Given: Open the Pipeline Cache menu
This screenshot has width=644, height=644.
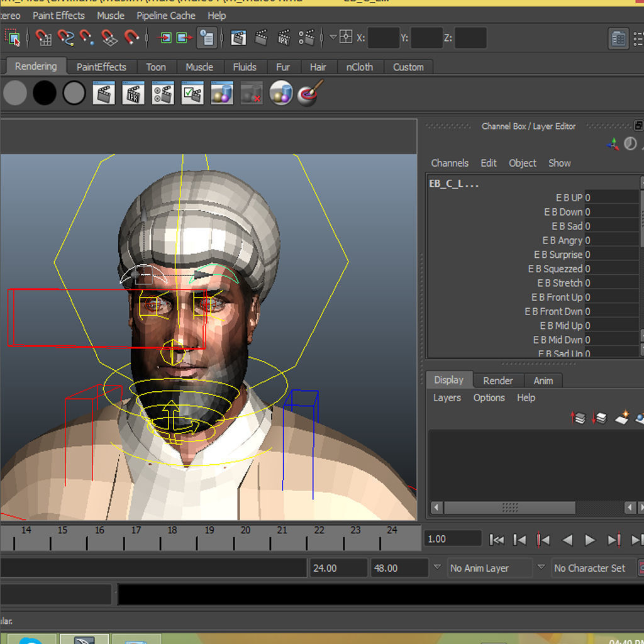Looking at the screenshot, I should tap(166, 16).
